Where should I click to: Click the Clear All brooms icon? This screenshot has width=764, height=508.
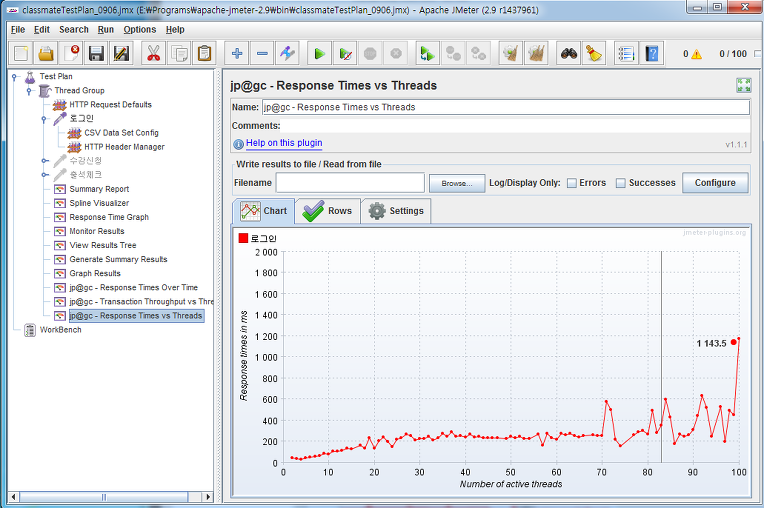click(536, 53)
